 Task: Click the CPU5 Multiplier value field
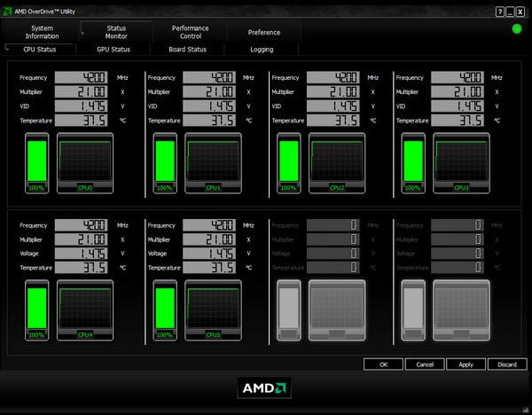pos(209,239)
